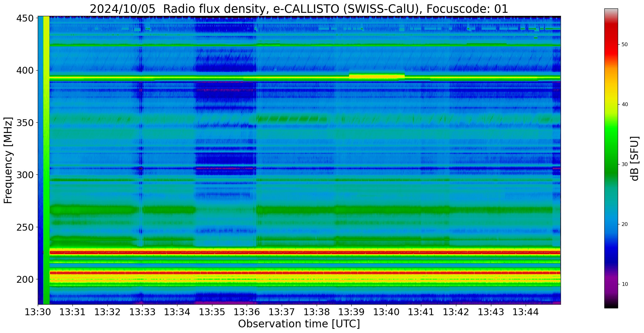The image size is (644, 333).
Task: Click the plot title mentioning e-CALLISTO SWISS-CalU
Action: 299,9
